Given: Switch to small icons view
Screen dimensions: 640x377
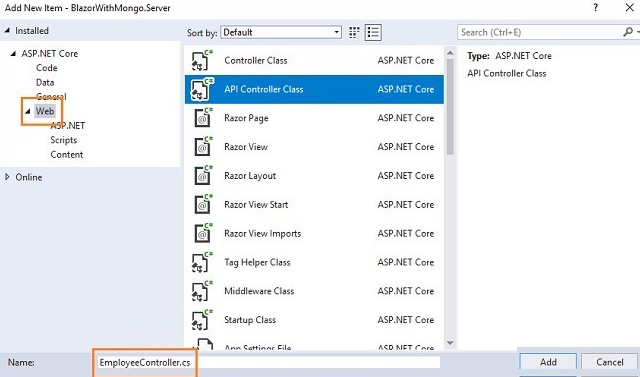Looking at the screenshot, I should [x=354, y=33].
